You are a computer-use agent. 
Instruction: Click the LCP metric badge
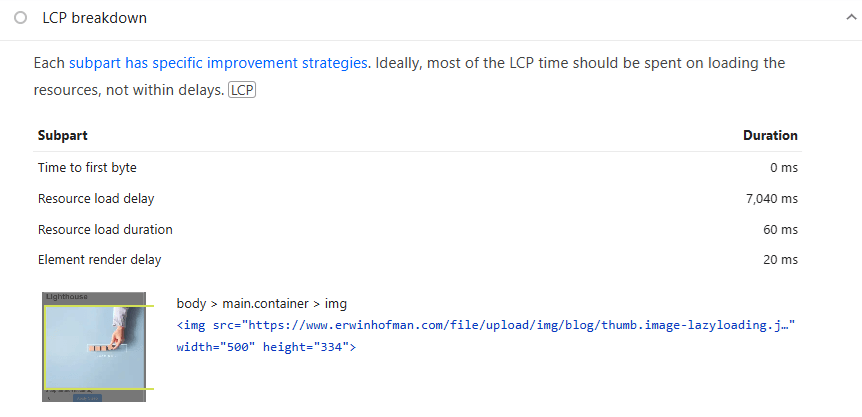click(242, 91)
